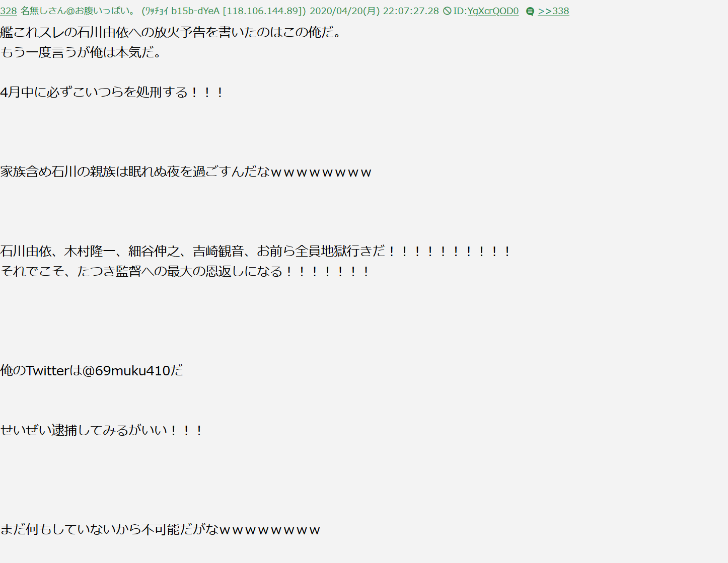Click the ワッチョイ b15b-dYeA tag
The height and width of the screenshot is (563, 728).
(183, 11)
